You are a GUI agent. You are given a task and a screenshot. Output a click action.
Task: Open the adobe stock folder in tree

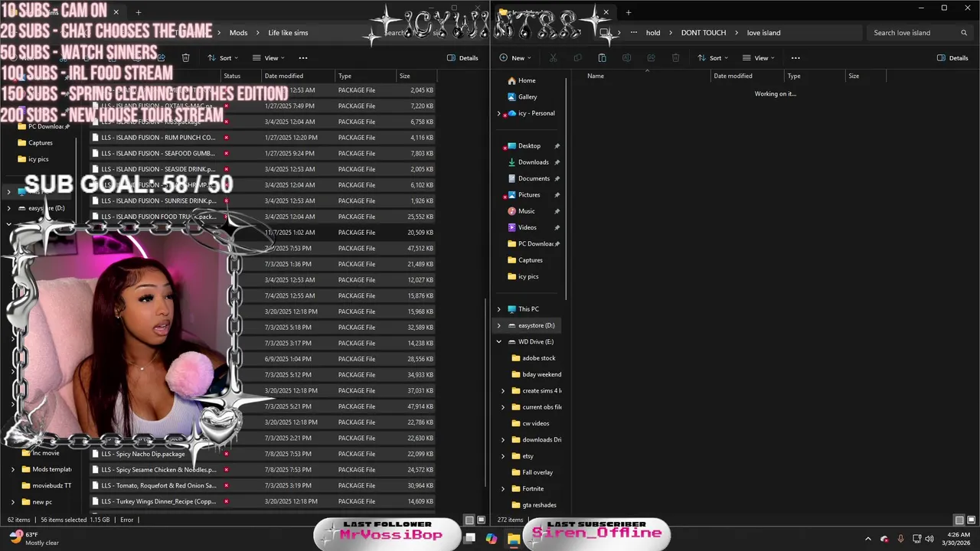click(538, 358)
